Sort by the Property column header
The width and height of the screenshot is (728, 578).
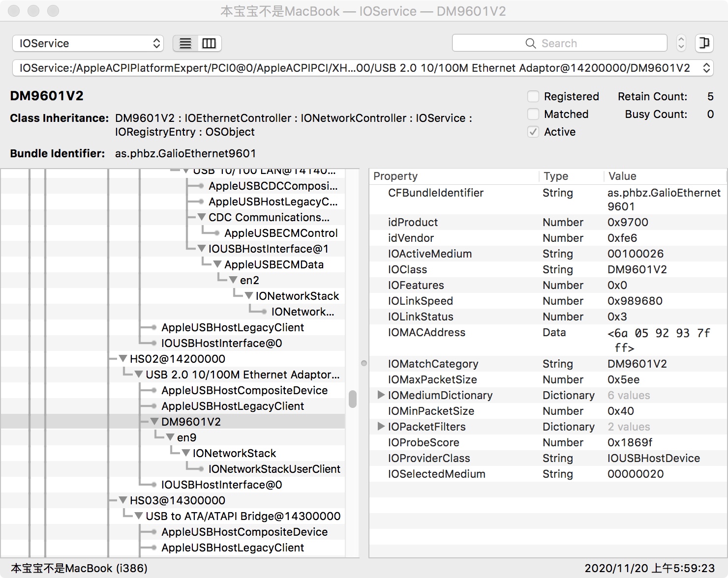(454, 176)
